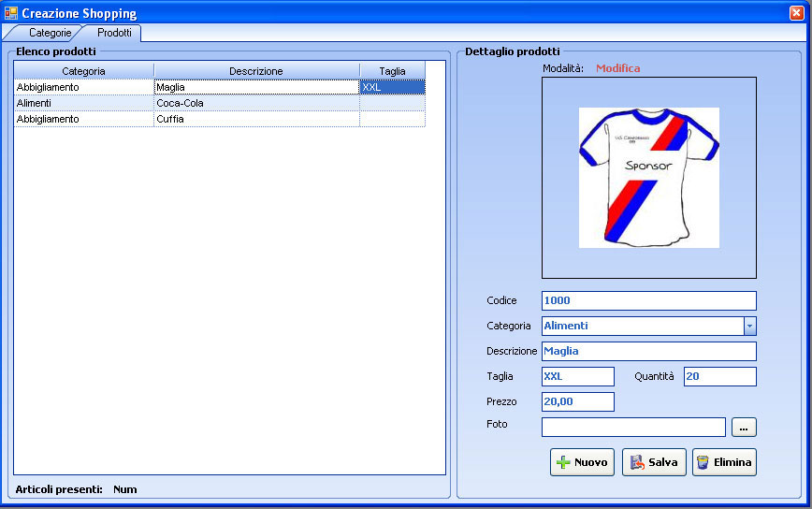
Task: Click the Descrizione column header
Action: point(255,71)
